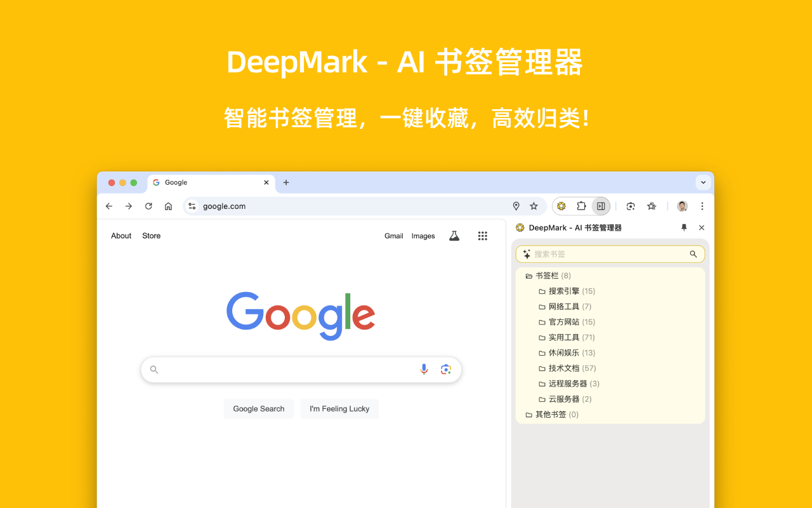Click the voice search microphone icon
The image size is (812, 508).
point(424,369)
